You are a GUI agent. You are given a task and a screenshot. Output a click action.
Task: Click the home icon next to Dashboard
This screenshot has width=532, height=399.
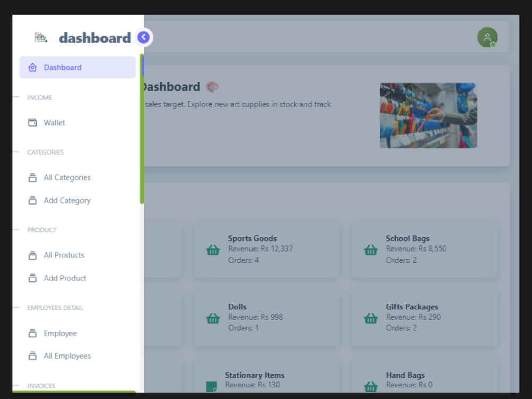(x=32, y=67)
